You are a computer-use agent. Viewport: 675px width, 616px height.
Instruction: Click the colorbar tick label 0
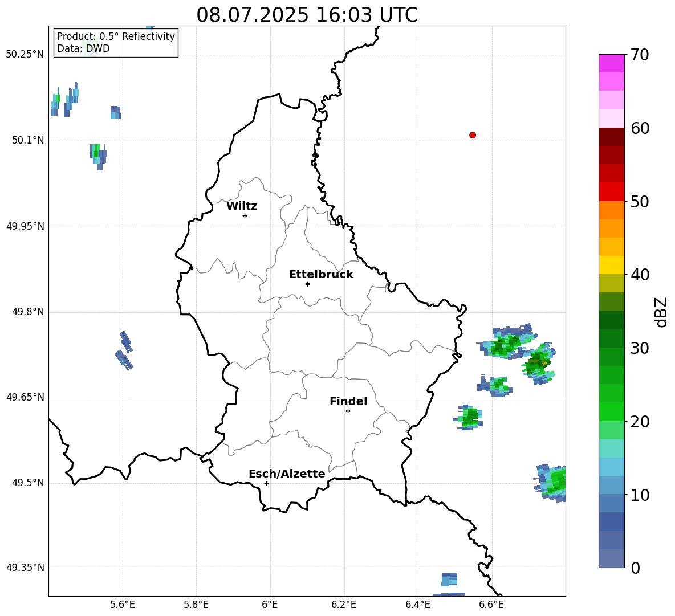click(635, 568)
